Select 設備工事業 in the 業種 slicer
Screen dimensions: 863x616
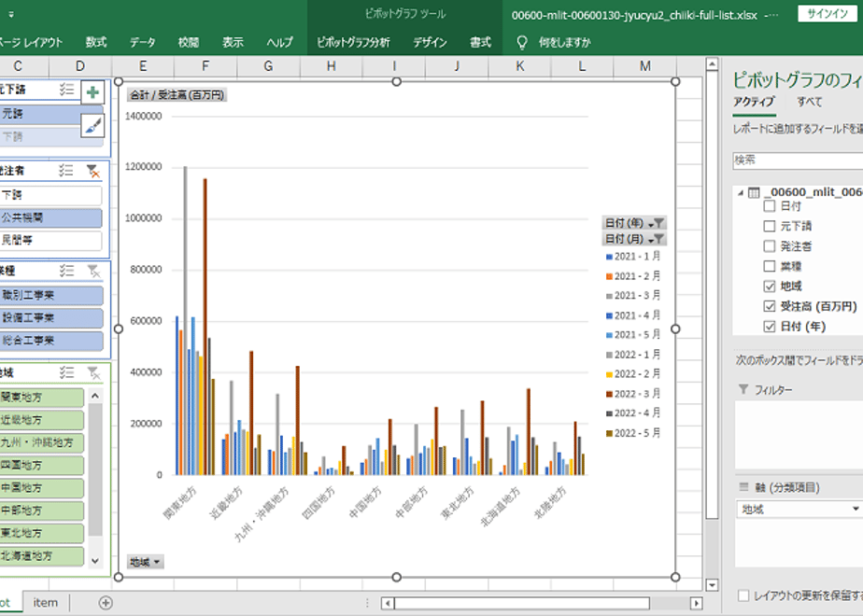coord(51,318)
